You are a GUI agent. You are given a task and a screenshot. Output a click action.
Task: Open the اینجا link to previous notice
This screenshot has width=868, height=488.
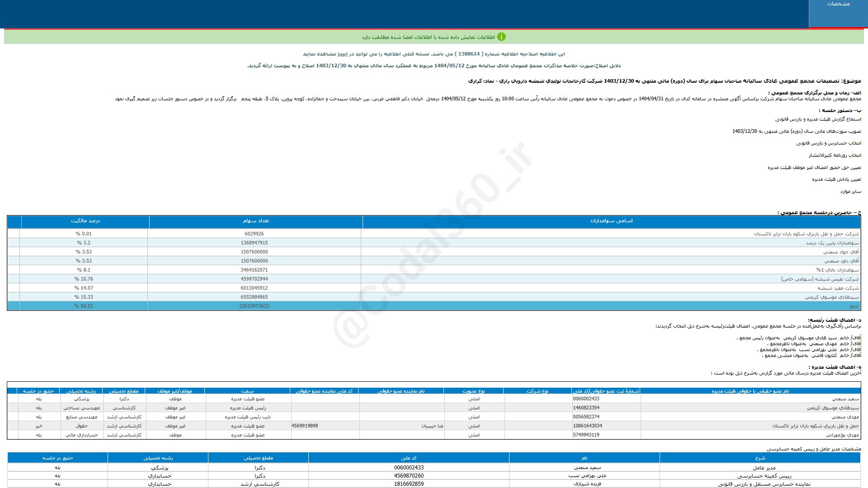[342, 54]
